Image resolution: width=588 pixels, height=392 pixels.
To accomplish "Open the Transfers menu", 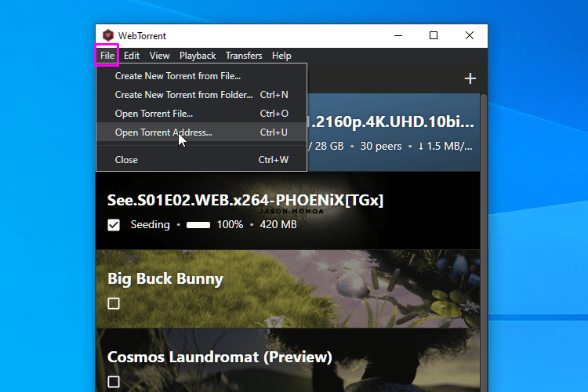I will [x=244, y=56].
